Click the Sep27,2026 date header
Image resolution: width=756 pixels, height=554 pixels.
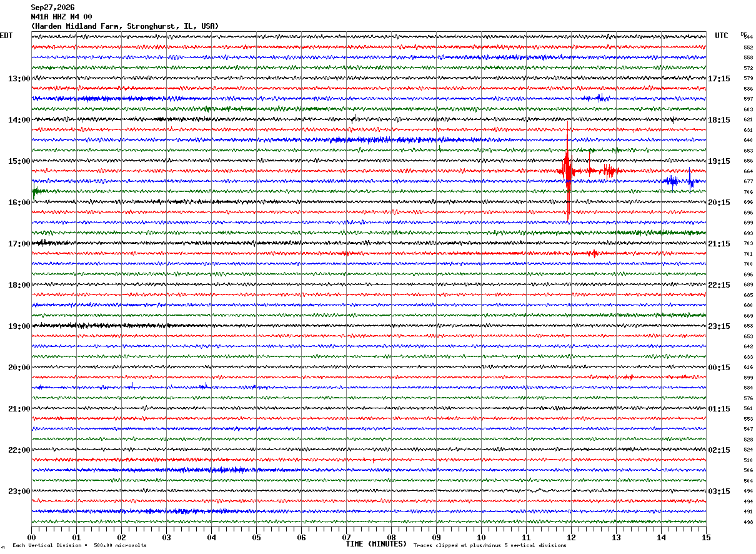52,8
